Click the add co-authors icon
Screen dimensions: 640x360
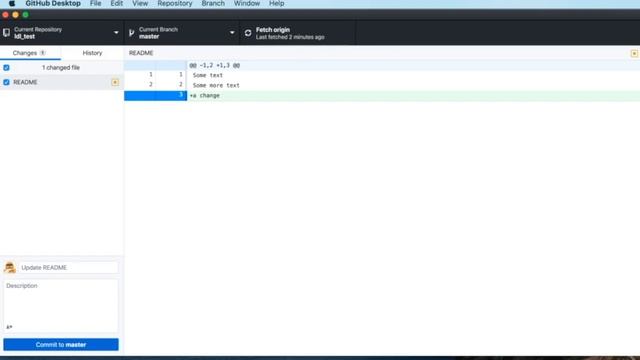click(9, 327)
